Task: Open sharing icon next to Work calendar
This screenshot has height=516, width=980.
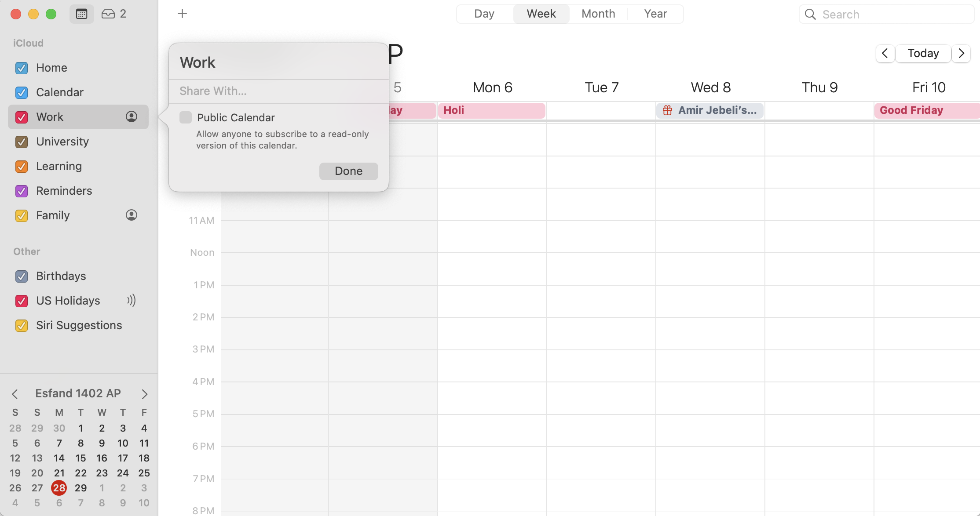Action: [132, 116]
